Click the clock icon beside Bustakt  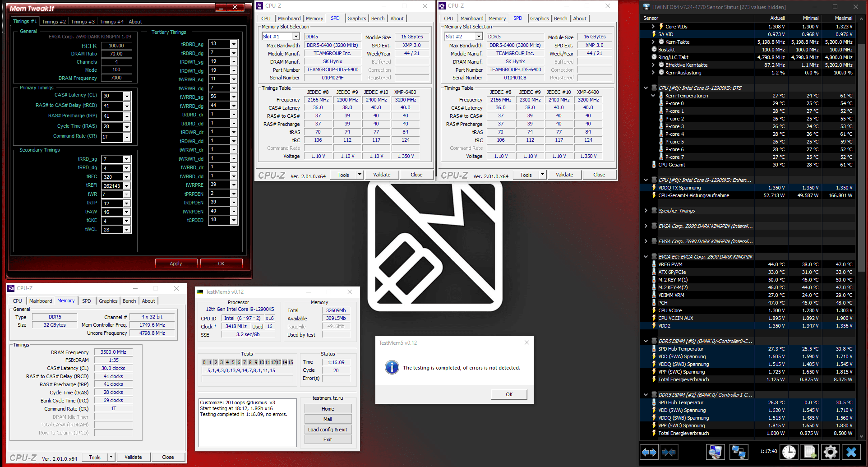click(x=654, y=50)
